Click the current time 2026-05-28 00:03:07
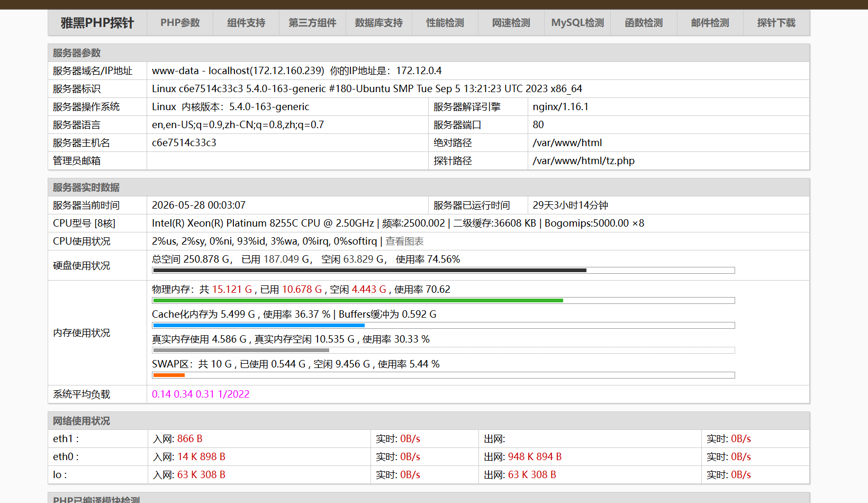Image resolution: width=868 pixels, height=503 pixels. tap(198, 205)
